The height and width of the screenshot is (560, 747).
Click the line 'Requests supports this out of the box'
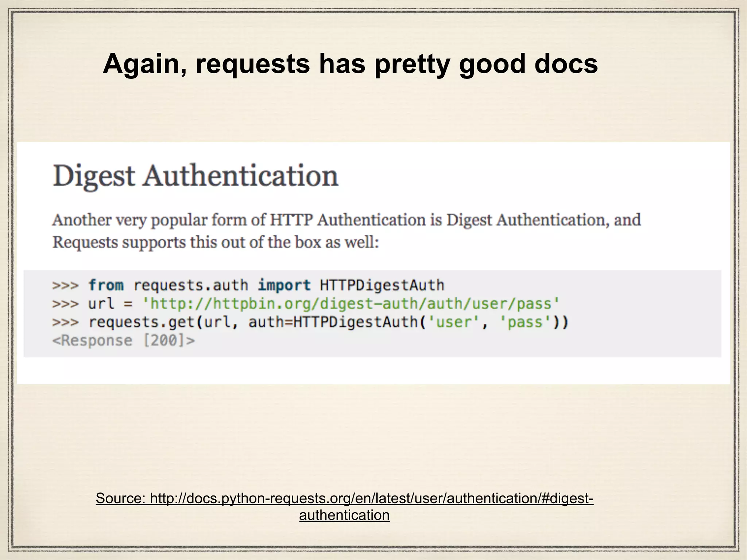pos(215,242)
